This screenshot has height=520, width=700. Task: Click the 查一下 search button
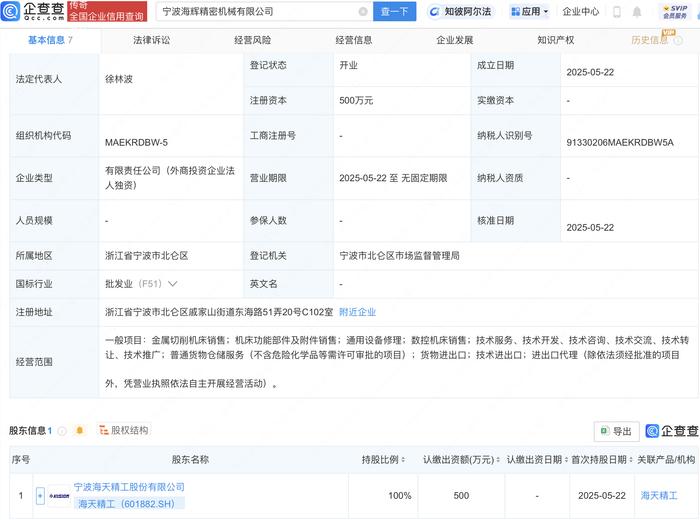point(395,12)
